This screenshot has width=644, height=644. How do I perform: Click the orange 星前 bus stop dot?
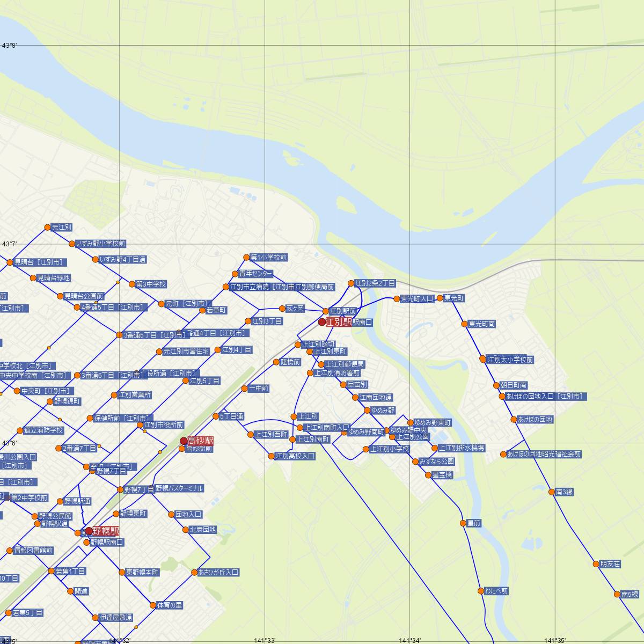coord(463,523)
